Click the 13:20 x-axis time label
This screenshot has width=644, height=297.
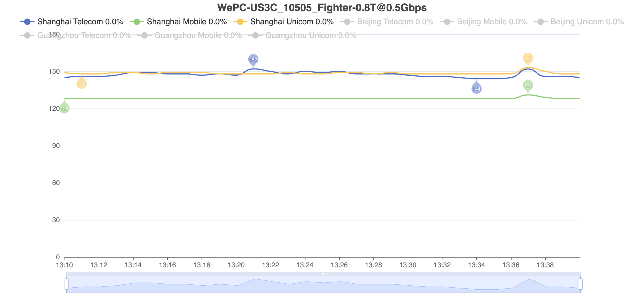tap(236, 265)
